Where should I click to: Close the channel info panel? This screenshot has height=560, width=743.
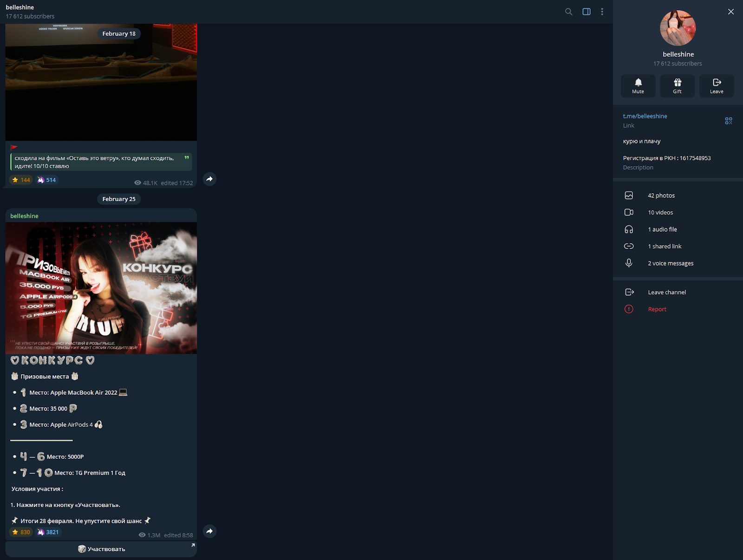[730, 12]
